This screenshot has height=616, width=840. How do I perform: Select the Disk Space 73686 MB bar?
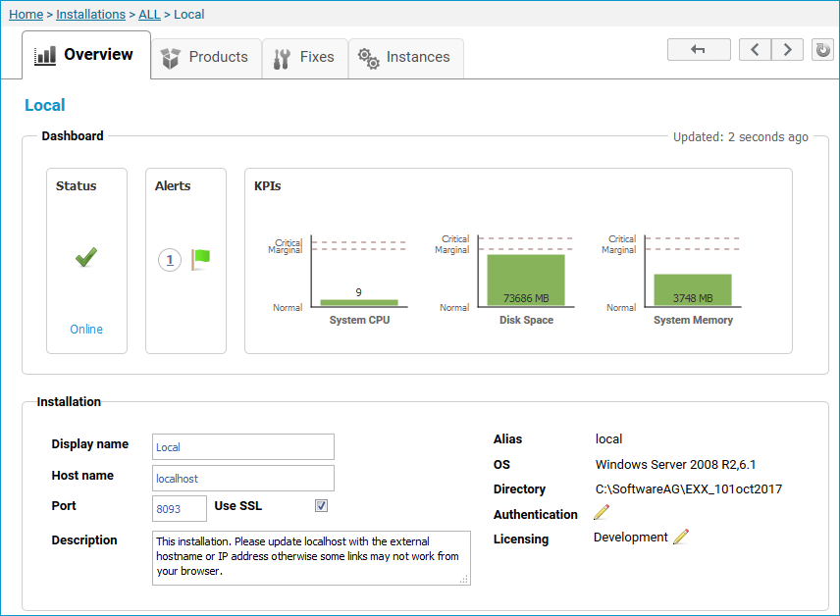point(526,281)
